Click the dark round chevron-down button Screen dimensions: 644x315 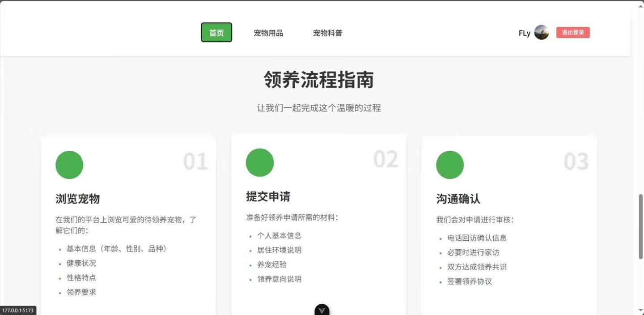(x=322, y=310)
